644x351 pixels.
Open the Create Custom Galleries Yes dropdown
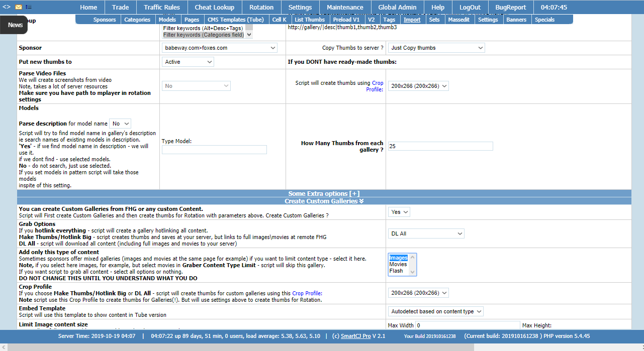click(x=399, y=212)
